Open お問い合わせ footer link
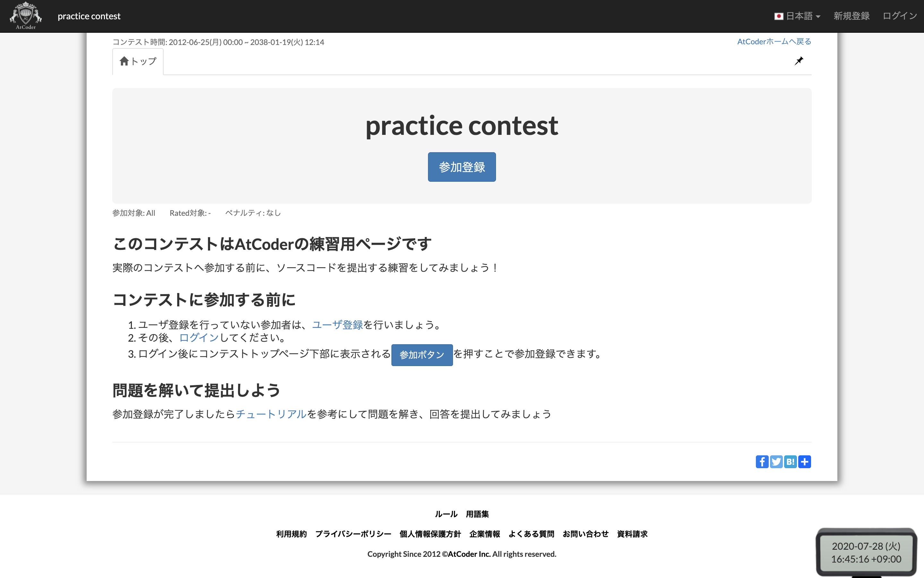The height and width of the screenshot is (578, 924). point(585,534)
